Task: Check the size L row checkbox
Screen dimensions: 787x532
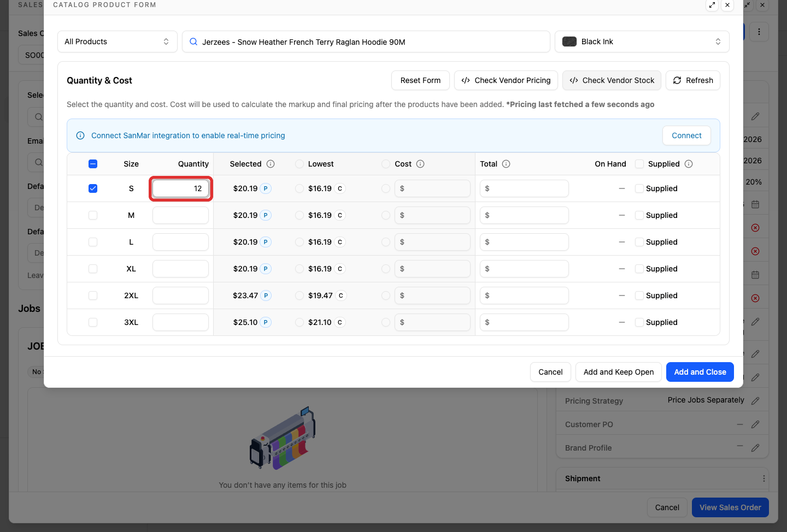Action: pyautogui.click(x=93, y=242)
